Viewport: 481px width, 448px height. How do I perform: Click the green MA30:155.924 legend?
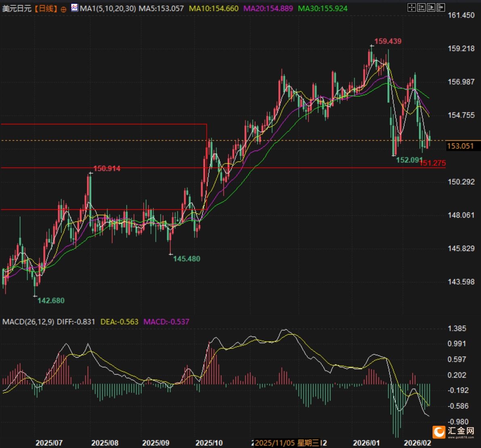(x=322, y=8)
